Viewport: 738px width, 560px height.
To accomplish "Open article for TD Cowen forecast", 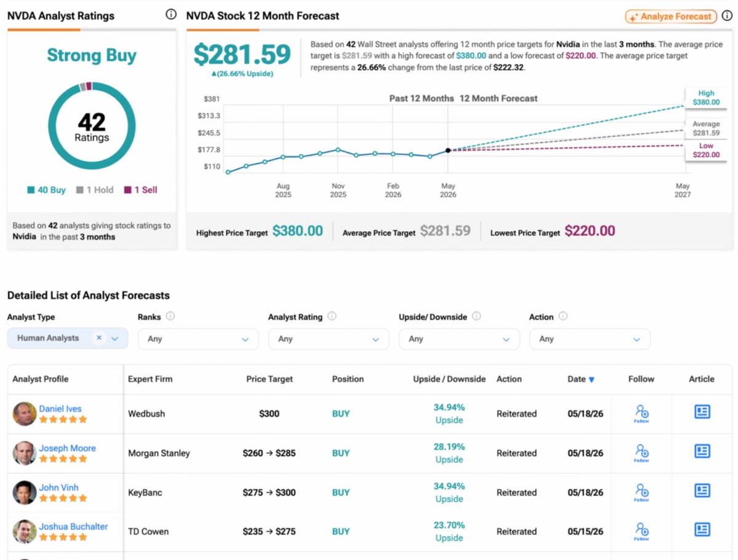I will point(702,529).
